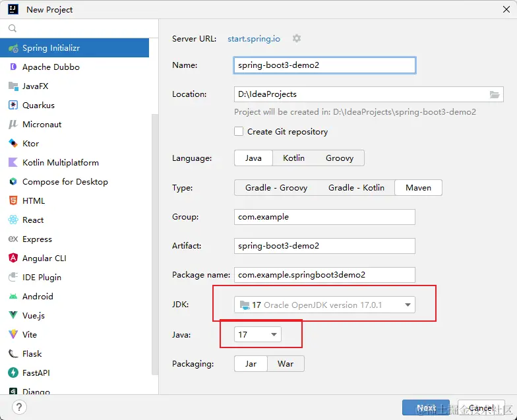Click the Kotlin Multiplatform icon
The height and width of the screenshot is (420, 517).
[13, 162]
